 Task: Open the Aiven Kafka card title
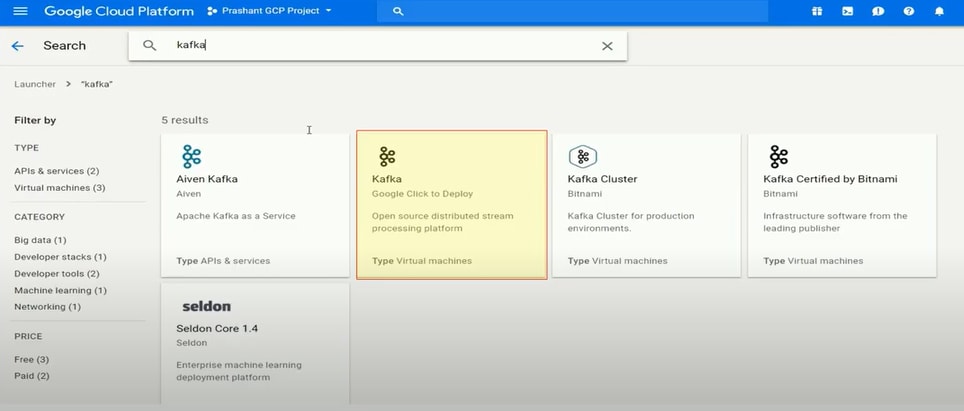point(207,179)
